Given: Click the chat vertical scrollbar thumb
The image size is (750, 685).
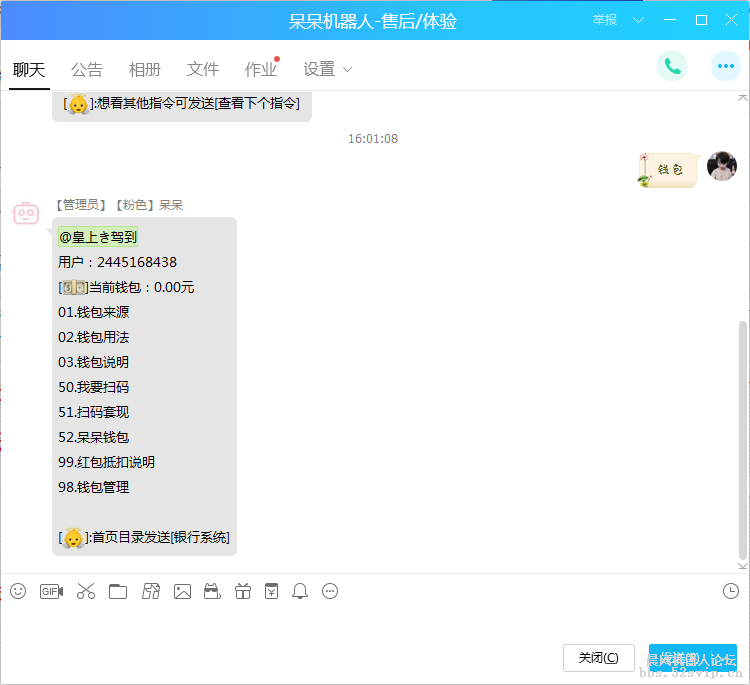Looking at the screenshot, I should click(742, 440).
